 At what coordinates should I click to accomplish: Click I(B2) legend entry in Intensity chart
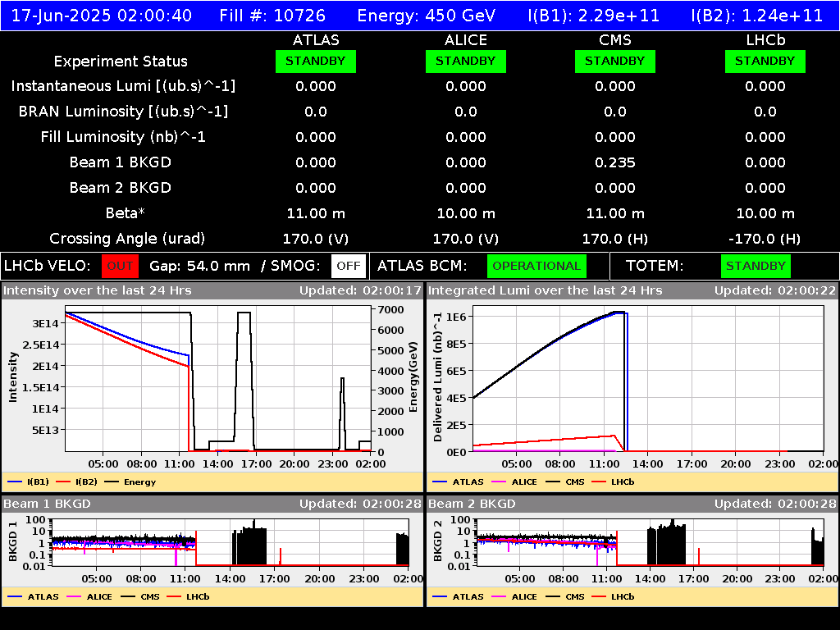(x=76, y=482)
